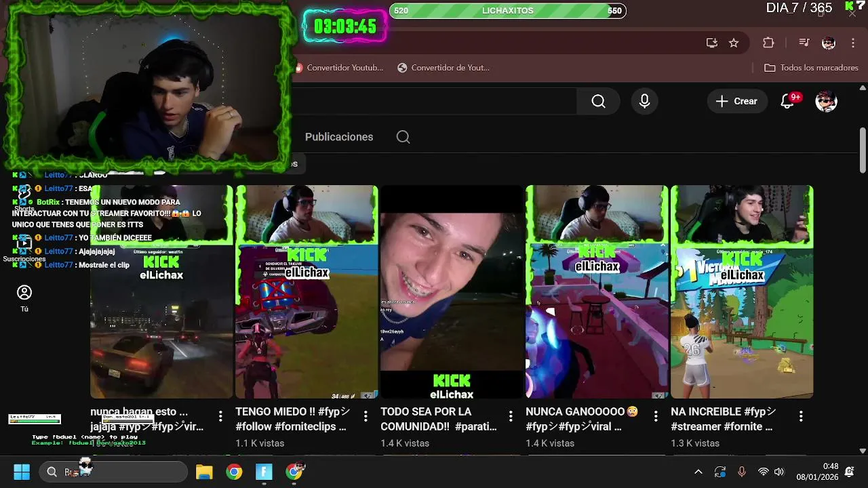Click the tray sync refresh icon
The image size is (868, 488).
coord(720,472)
